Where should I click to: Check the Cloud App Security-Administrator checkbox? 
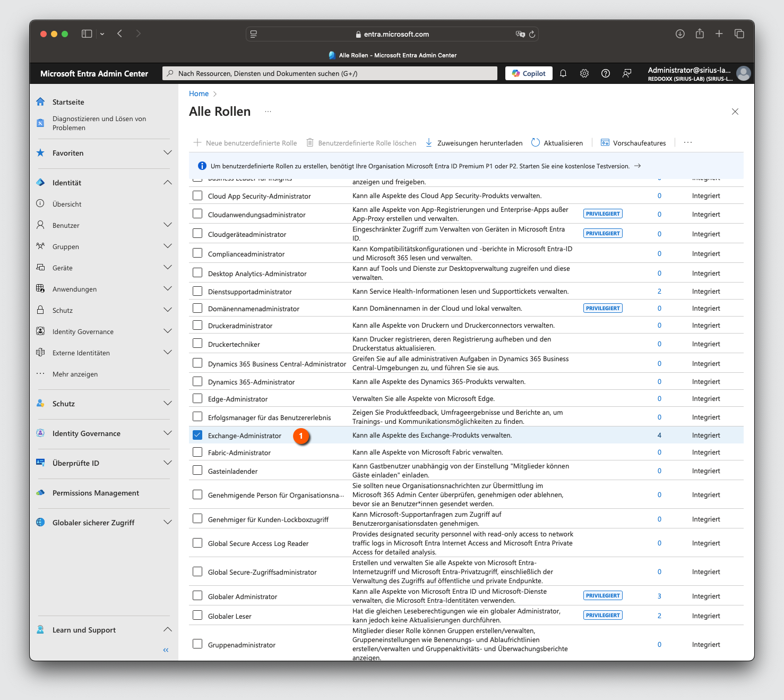197,195
